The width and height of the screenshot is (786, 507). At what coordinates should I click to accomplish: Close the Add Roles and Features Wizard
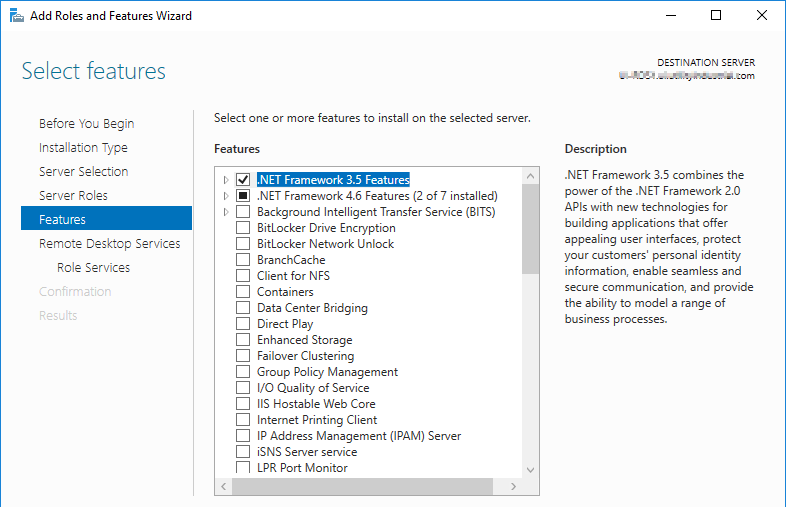click(x=761, y=16)
